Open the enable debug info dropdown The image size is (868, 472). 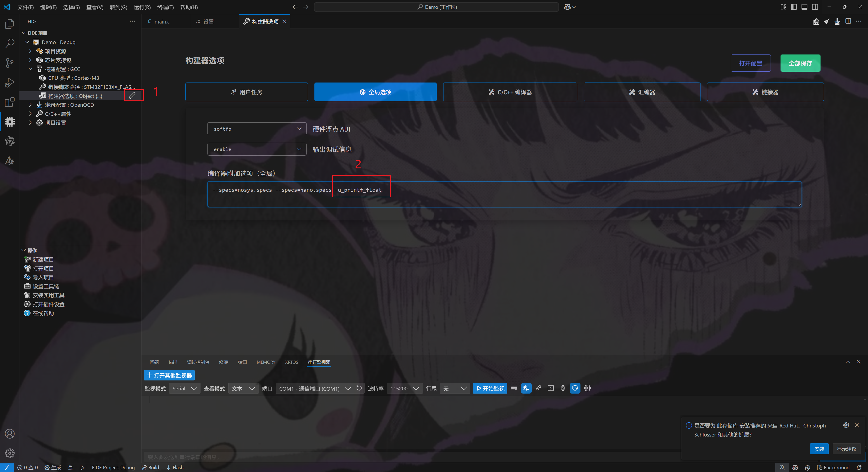pyautogui.click(x=257, y=149)
